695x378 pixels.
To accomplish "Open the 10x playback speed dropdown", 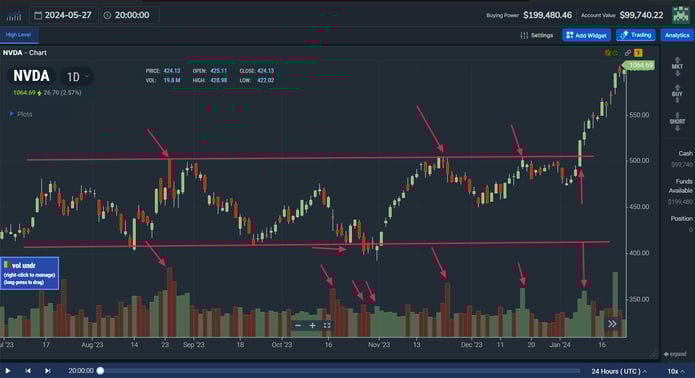I will click(676, 371).
